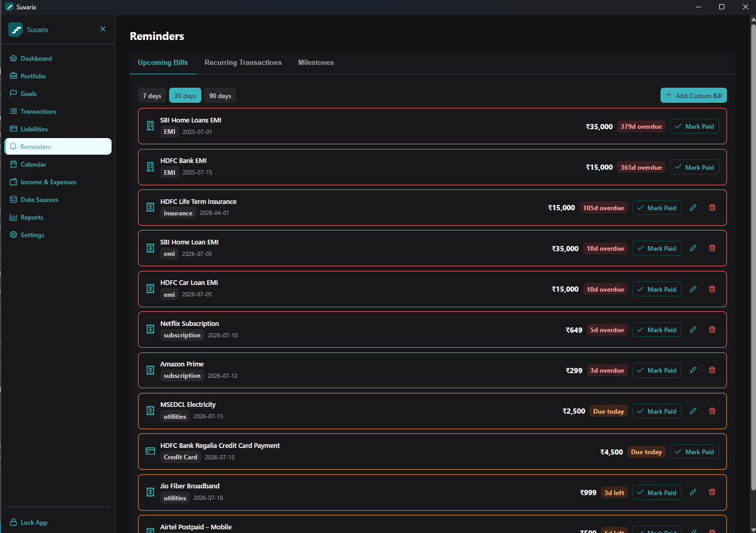Delete the Netflix Subscription bill
This screenshot has height=533, width=756.
712,330
